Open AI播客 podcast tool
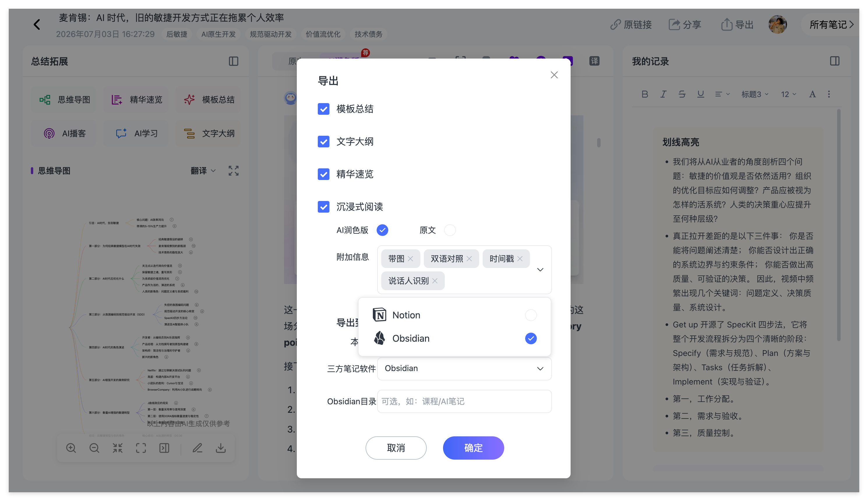The width and height of the screenshot is (868, 501). 64,133
